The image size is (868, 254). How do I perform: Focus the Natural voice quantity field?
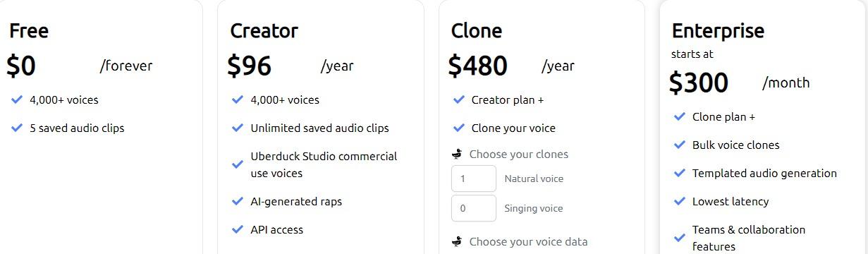pyautogui.click(x=474, y=179)
